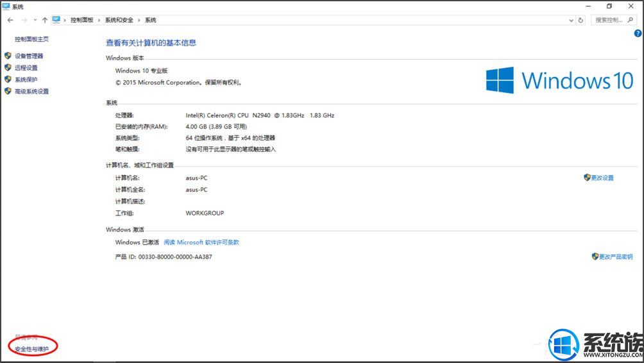
Task: Open 远程设置 link
Action: 26,68
